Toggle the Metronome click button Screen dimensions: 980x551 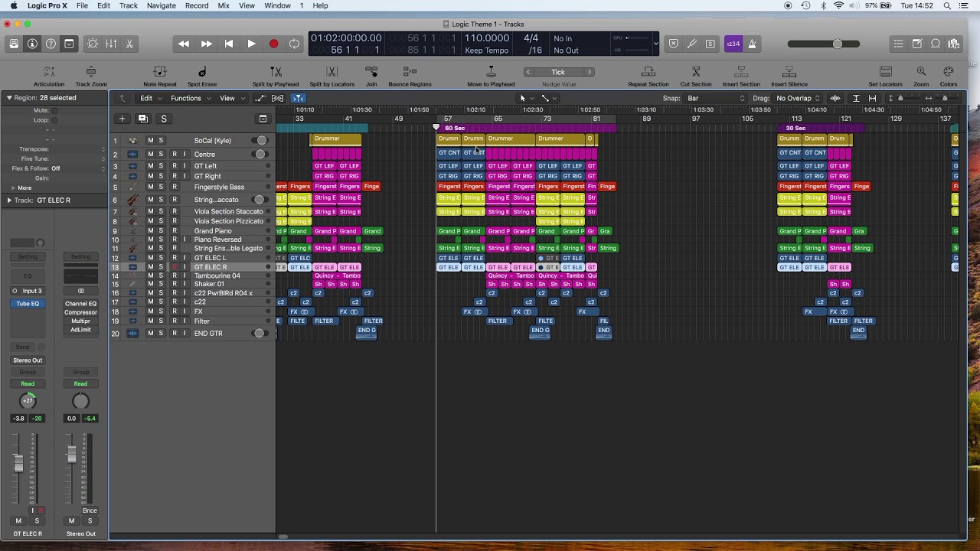[752, 44]
